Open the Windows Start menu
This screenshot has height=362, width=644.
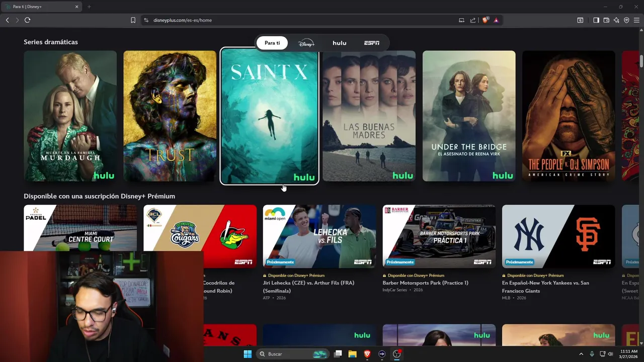point(248,354)
